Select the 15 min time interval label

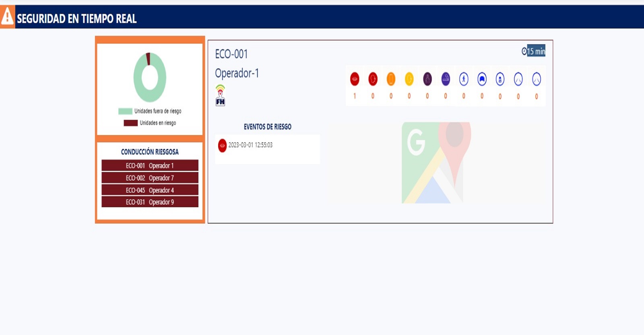536,51
